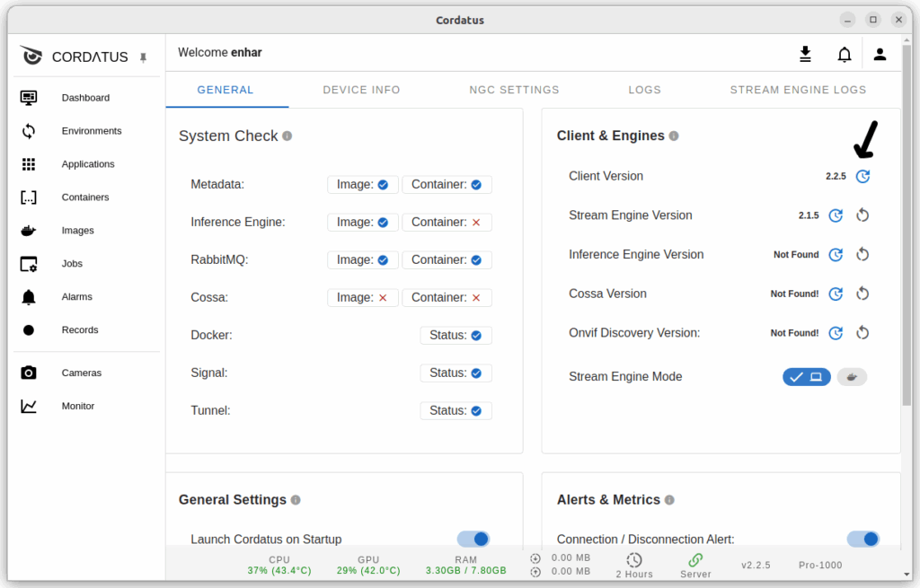The width and height of the screenshot is (920, 588).
Task: Check for a Stream Engine Version update
Action: pyautogui.click(x=836, y=215)
